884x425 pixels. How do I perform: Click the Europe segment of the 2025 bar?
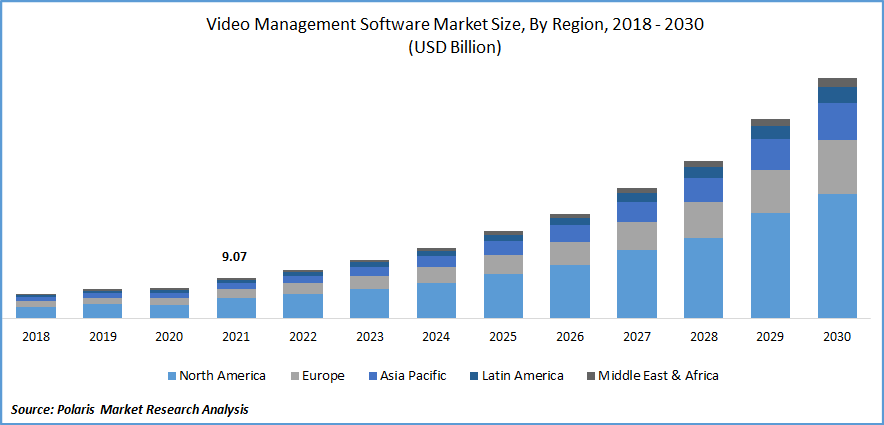[x=503, y=265]
